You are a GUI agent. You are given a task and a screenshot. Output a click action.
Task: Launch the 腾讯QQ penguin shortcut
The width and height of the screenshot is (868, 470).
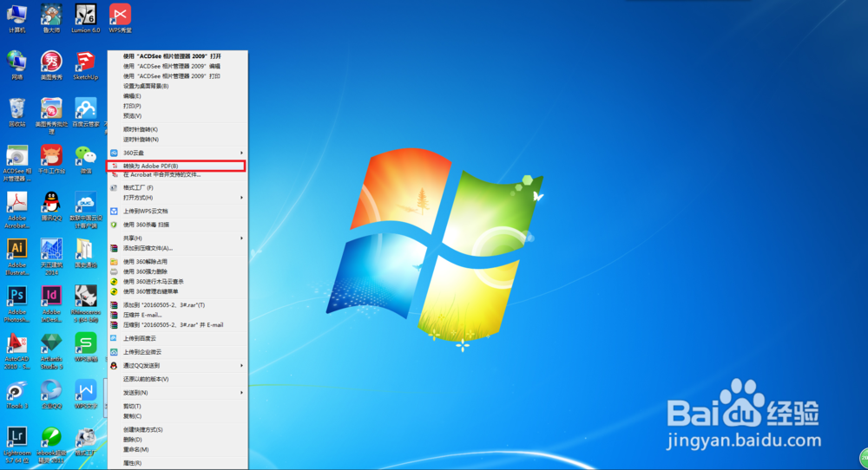tap(51, 206)
